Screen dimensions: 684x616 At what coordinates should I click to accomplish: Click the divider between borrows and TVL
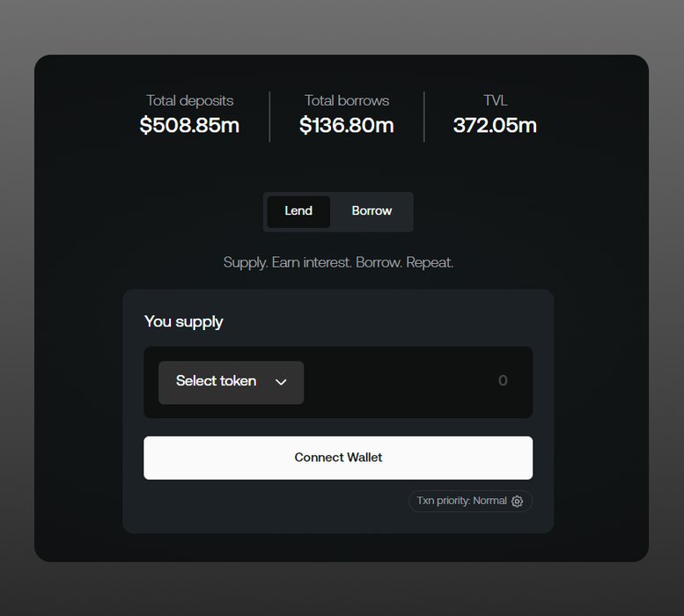pos(424,116)
